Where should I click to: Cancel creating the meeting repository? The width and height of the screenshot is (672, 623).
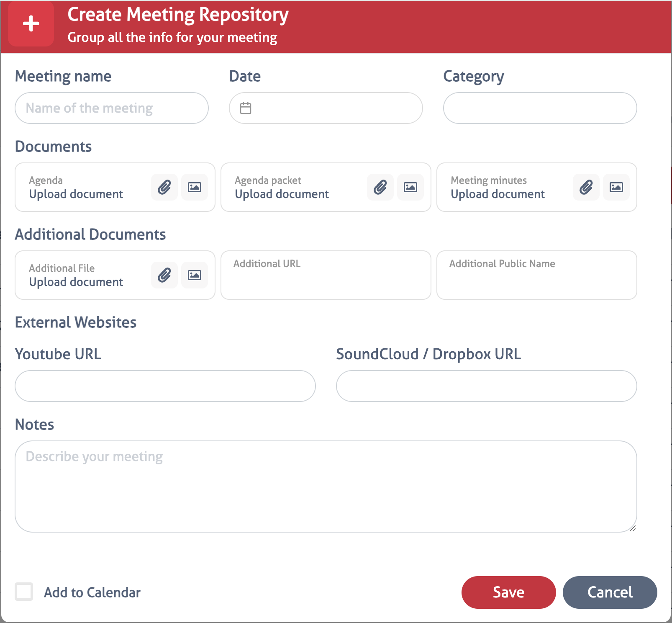[x=610, y=592]
